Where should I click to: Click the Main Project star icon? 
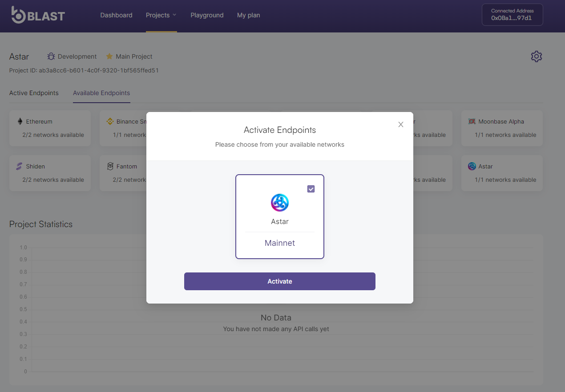coord(109,56)
